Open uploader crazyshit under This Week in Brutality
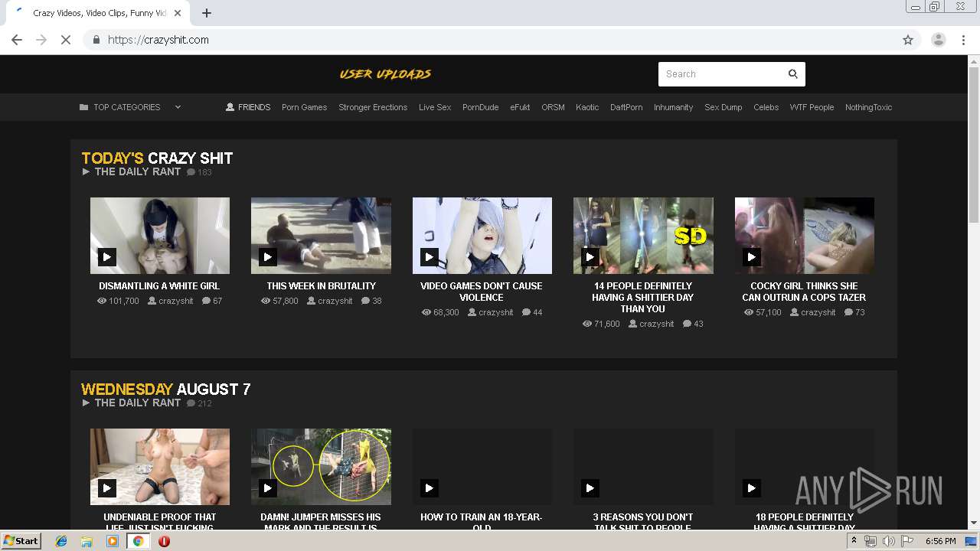The height and width of the screenshot is (551, 980). tap(330, 301)
